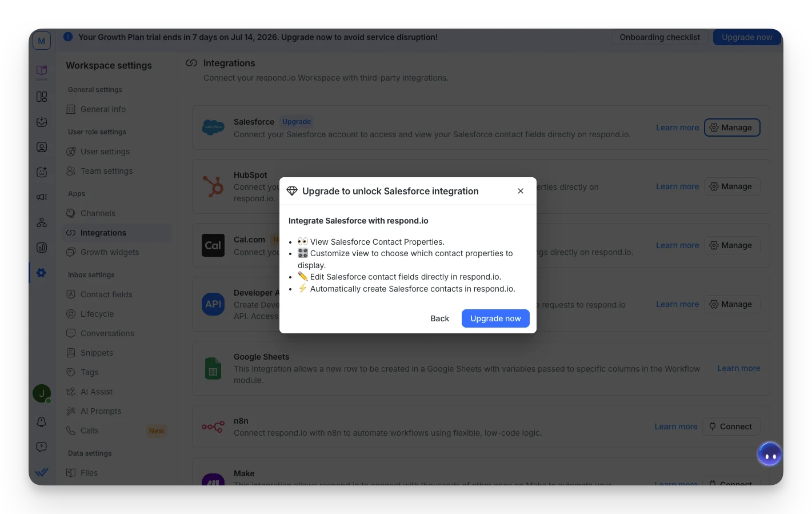Click 'Workspace settings' heading
Viewport: 812px width, 514px height.
[109, 65]
